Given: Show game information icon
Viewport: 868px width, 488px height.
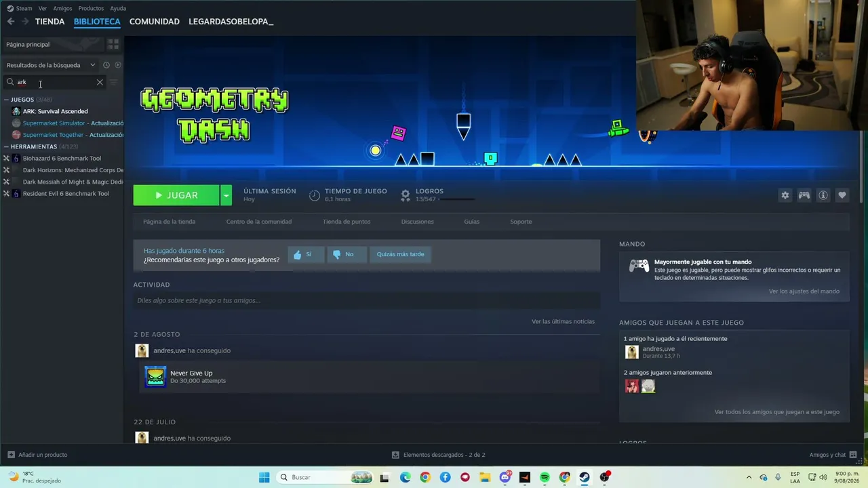Looking at the screenshot, I should (x=823, y=195).
